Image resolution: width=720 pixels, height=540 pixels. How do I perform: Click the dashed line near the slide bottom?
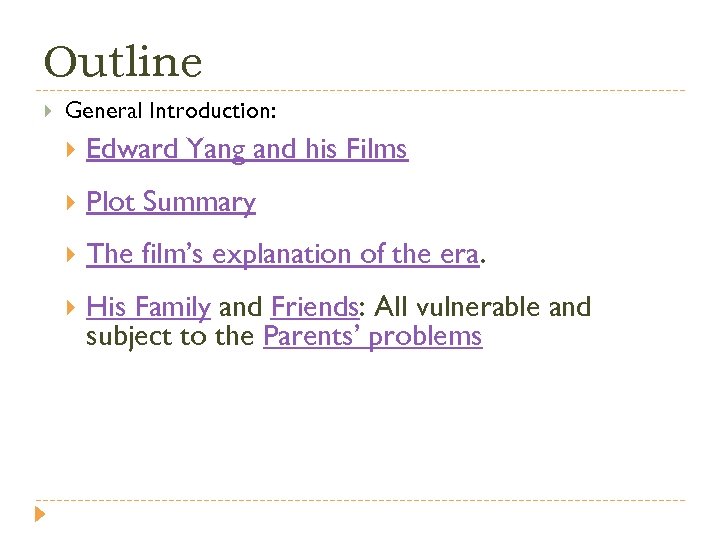click(360, 499)
